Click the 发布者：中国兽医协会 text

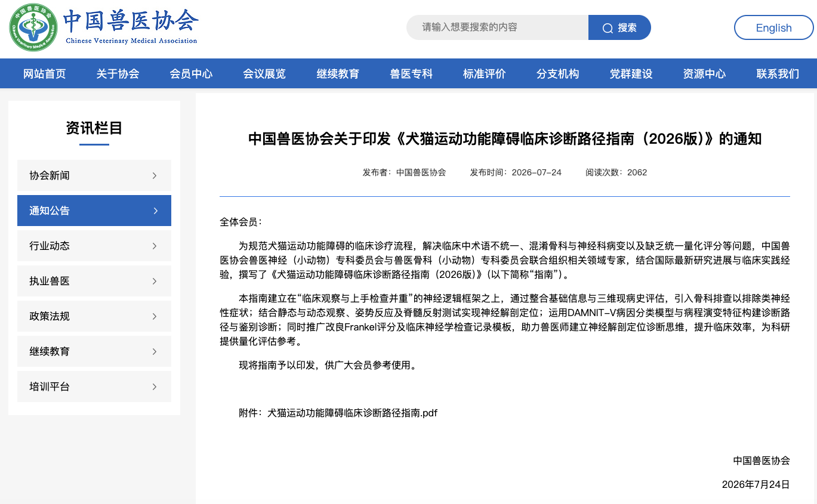404,172
